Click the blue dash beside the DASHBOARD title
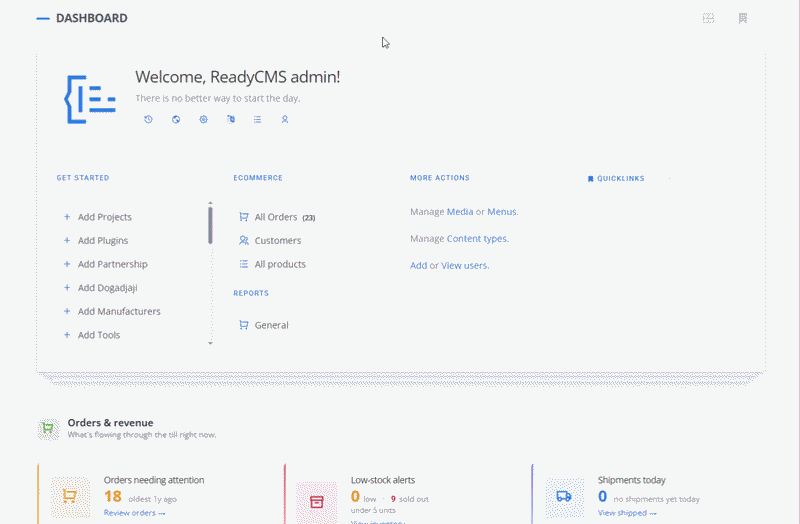 43,19
